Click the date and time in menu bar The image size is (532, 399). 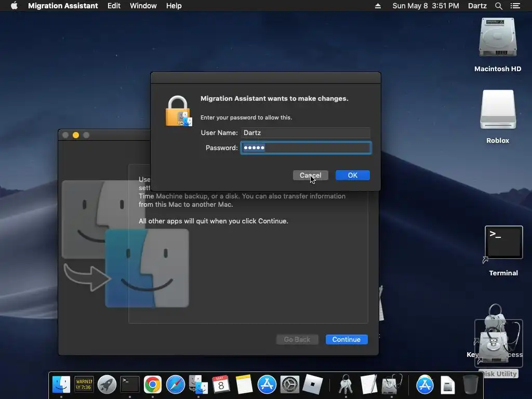pyautogui.click(x=425, y=6)
